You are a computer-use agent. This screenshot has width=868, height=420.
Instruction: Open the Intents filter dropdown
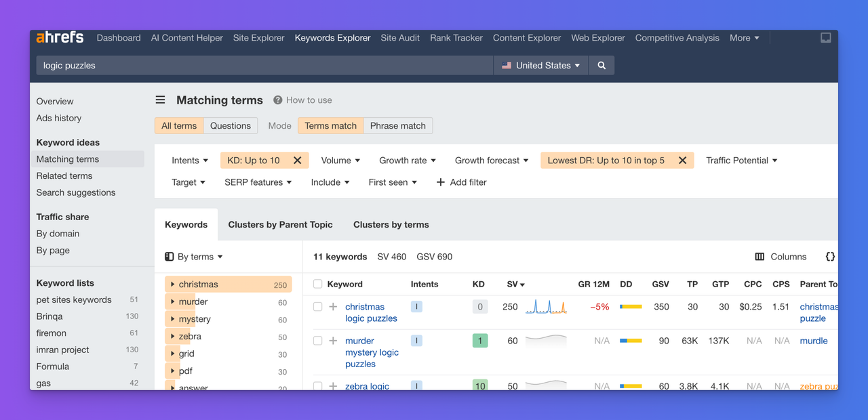pyautogui.click(x=190, y=161)
